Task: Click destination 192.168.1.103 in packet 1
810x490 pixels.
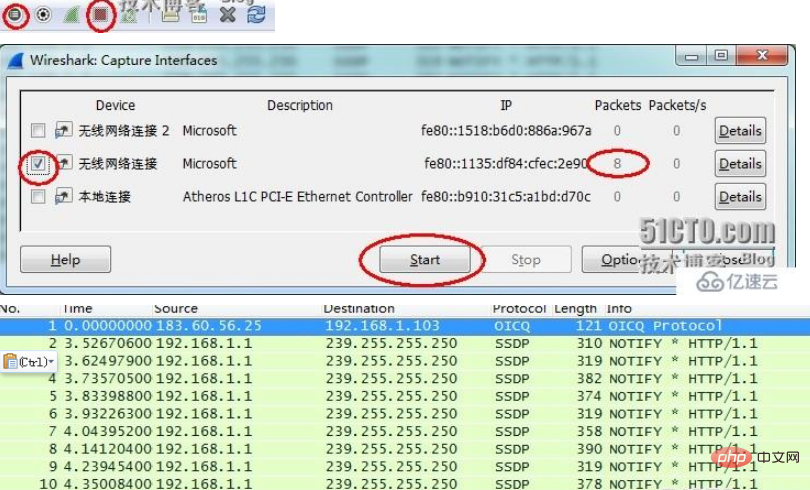Action: pos(383,326)
